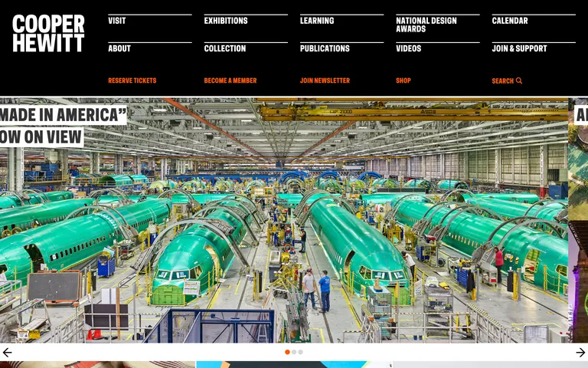Open the Visit menu

(117, 21)
